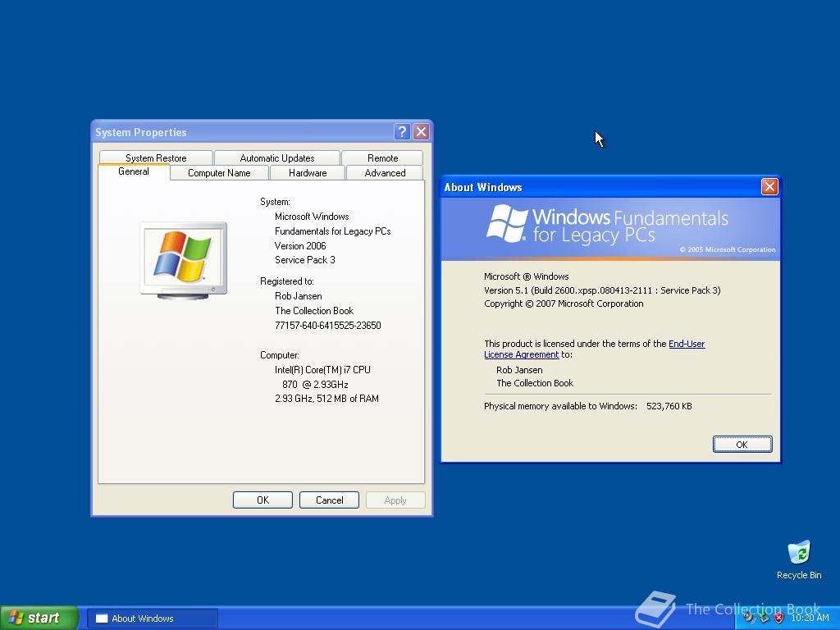840x630 pixels.
Task: Click the Apply button in System Properties
Action: (395, 500)
